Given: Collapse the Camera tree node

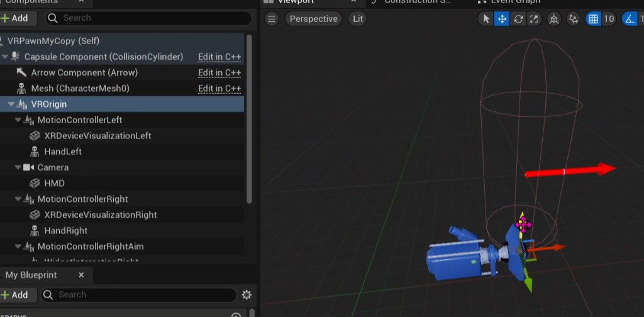Looking at the screenshot, I should [x=18, y=167].
